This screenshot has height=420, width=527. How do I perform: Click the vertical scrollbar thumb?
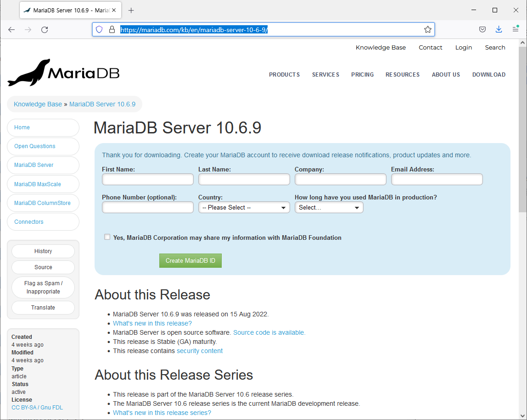[x=522, y=129]
